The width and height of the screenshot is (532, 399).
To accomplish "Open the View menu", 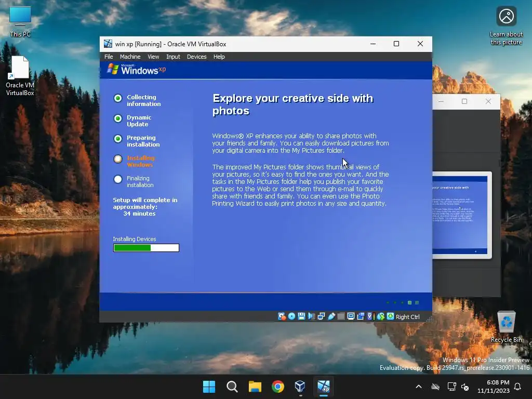I will pyautogui.click(x=153, y=57).
